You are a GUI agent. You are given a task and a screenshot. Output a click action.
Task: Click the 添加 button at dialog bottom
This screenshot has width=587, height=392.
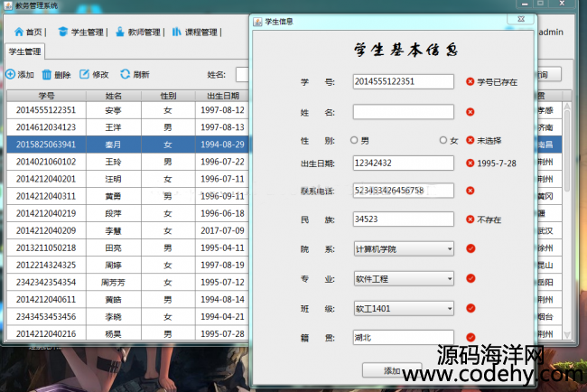391,370
